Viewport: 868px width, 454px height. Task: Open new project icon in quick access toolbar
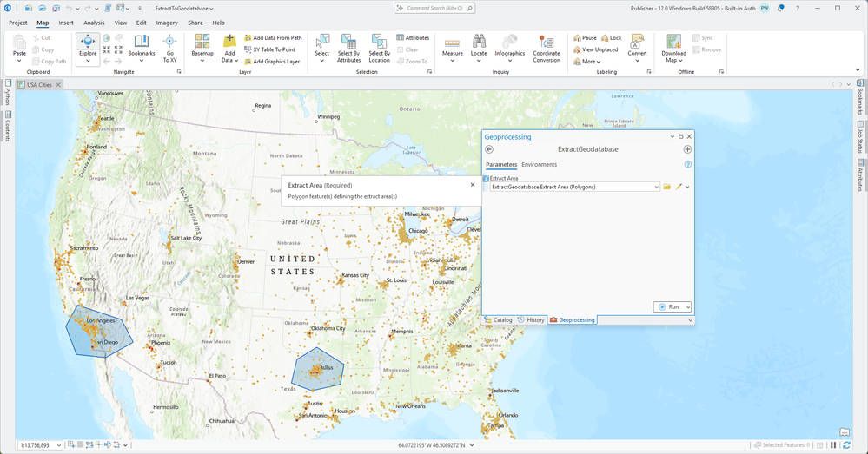[28, 9]
